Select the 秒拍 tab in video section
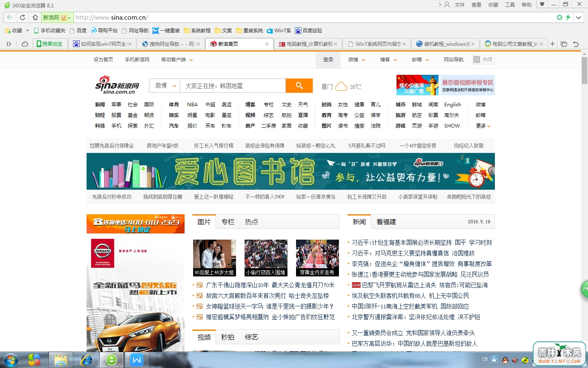Screen dimensions: 588x368 point(228,337)
